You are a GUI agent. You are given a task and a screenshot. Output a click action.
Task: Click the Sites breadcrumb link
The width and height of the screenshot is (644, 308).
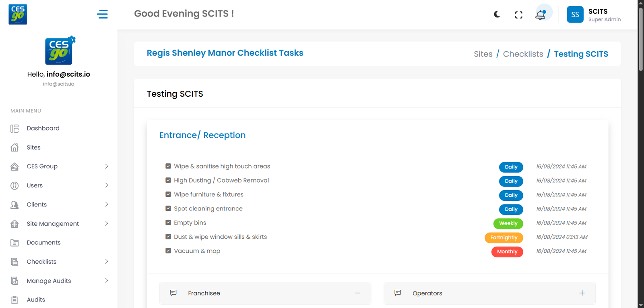click(x=483, y=54)
